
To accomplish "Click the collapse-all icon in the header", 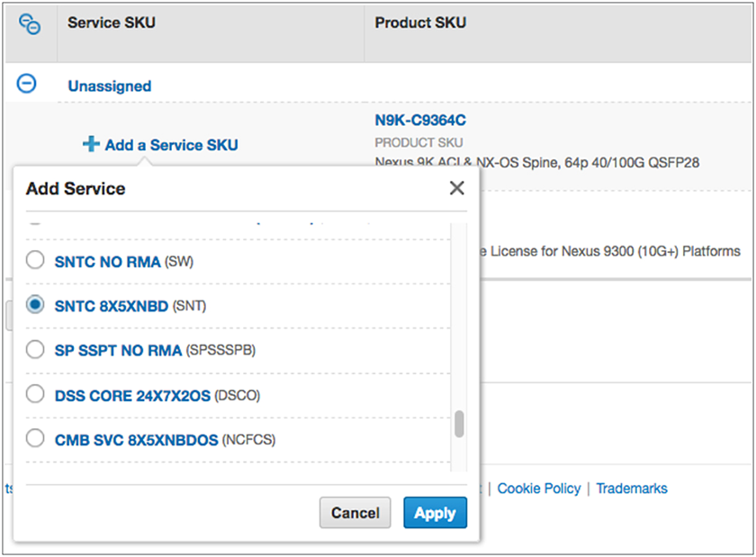I will tap(28, 22).
